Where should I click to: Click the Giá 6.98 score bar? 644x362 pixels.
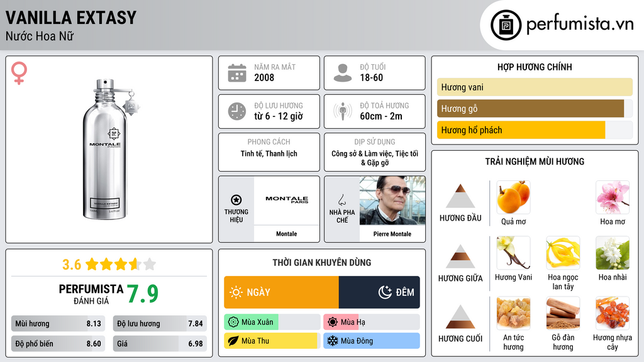pos(160,344)
